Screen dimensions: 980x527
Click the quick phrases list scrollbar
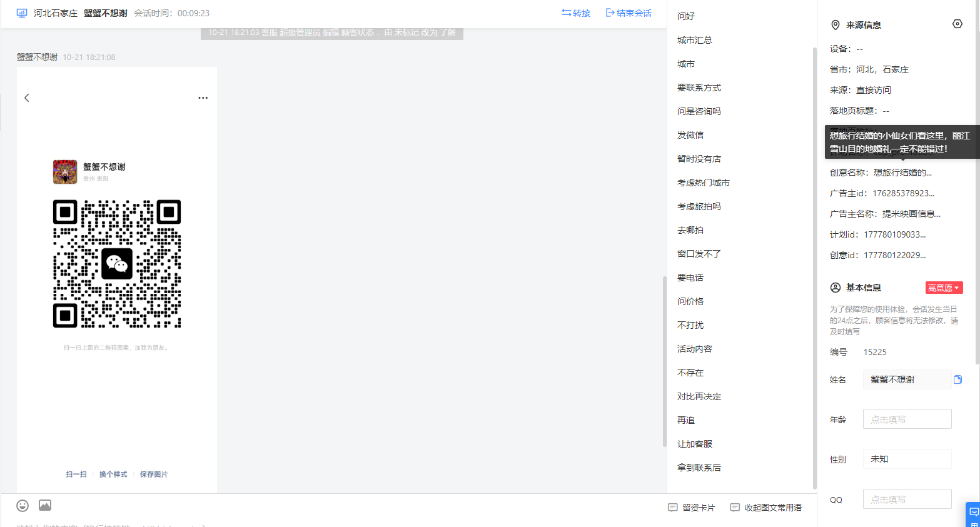point(814,269)
